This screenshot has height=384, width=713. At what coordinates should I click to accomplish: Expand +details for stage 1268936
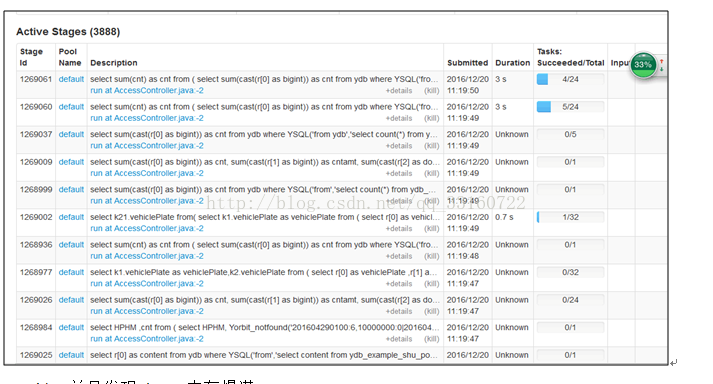click(399, 256)
